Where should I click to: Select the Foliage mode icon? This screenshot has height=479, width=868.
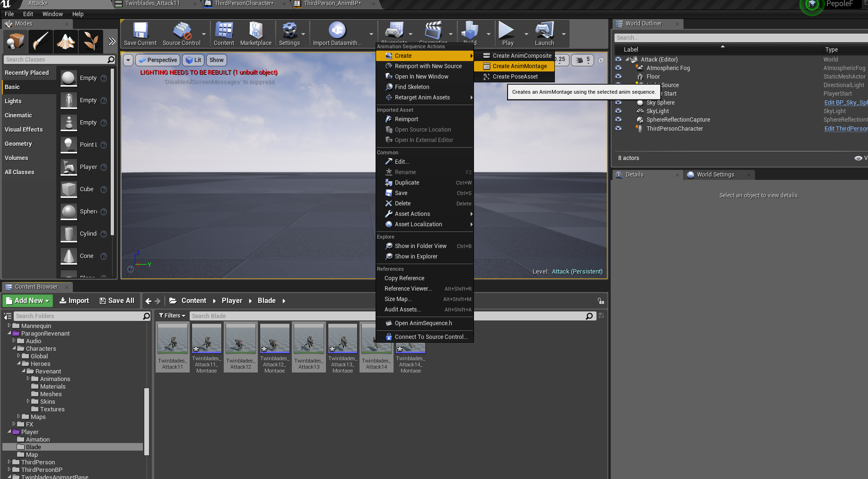91,42
